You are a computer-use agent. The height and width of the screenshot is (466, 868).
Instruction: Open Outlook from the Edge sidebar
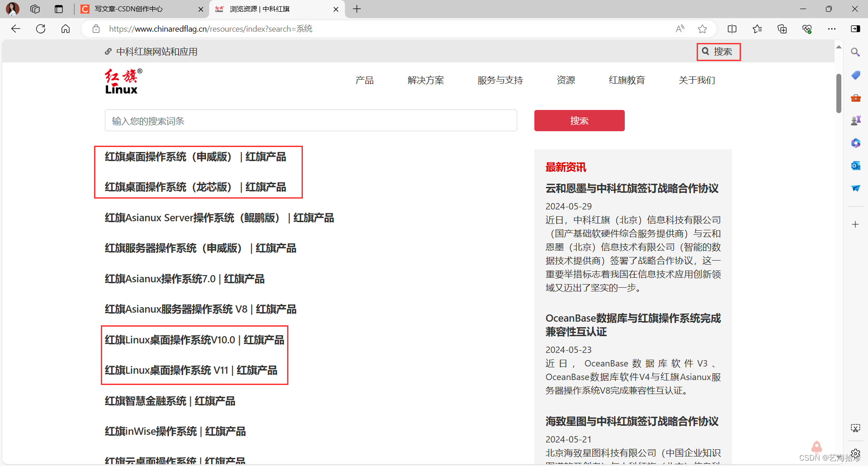(x=855, y=166)
